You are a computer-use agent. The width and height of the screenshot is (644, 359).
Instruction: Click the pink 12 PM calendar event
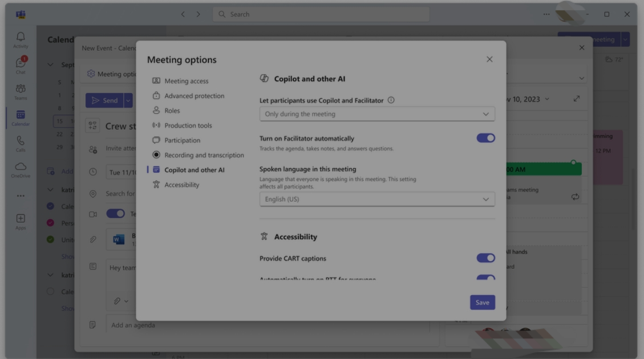608,157
